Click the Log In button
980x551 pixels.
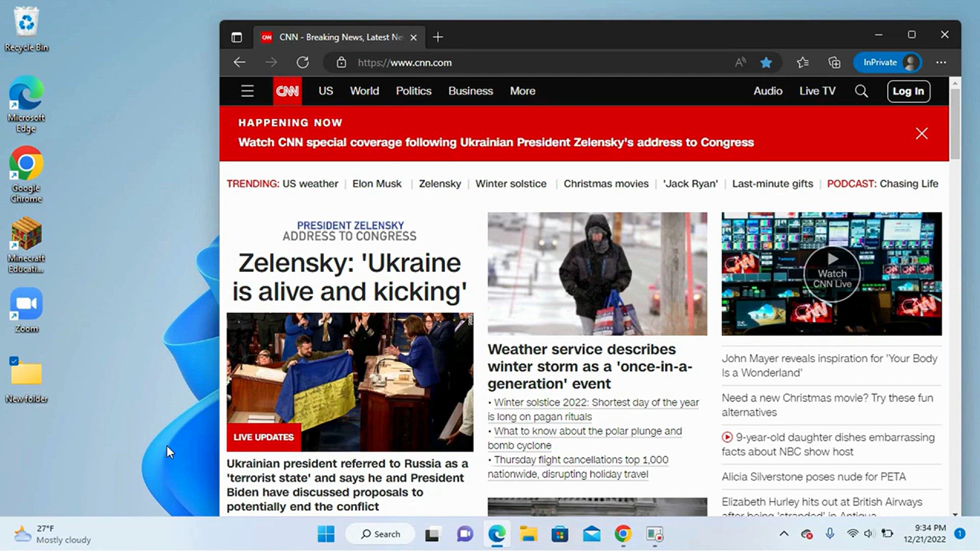click(x=909, y=91)
